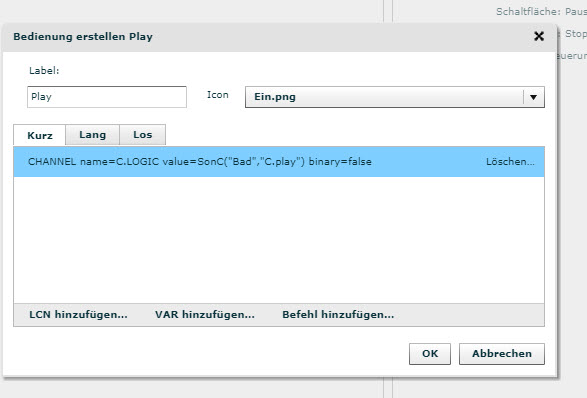The image size is (587, 398).
Task: Choose VAR hinzufügen... to add variable
Action: point(205,315)
